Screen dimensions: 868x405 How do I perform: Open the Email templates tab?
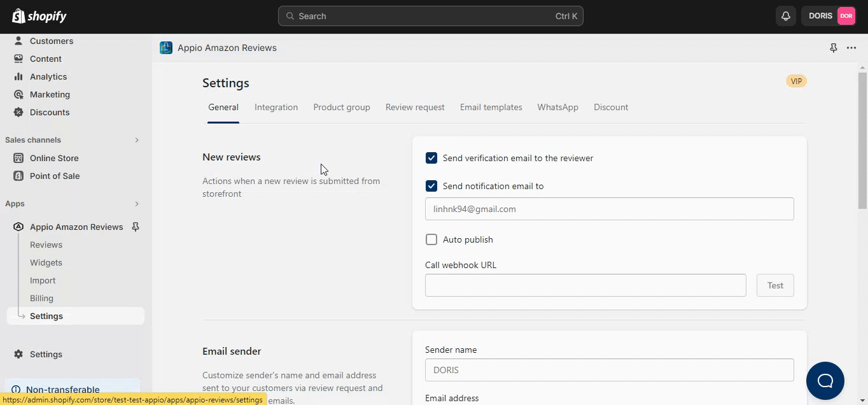(491, 107)
